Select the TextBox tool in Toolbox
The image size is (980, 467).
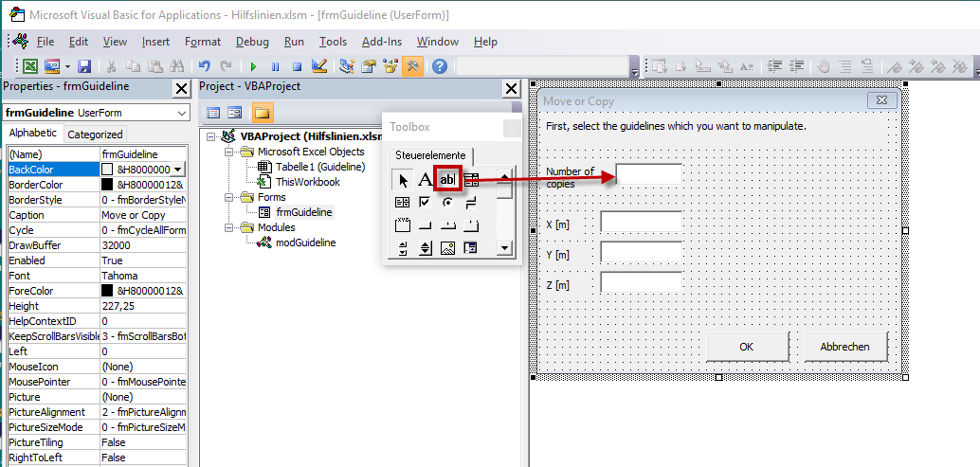[448, 180]
